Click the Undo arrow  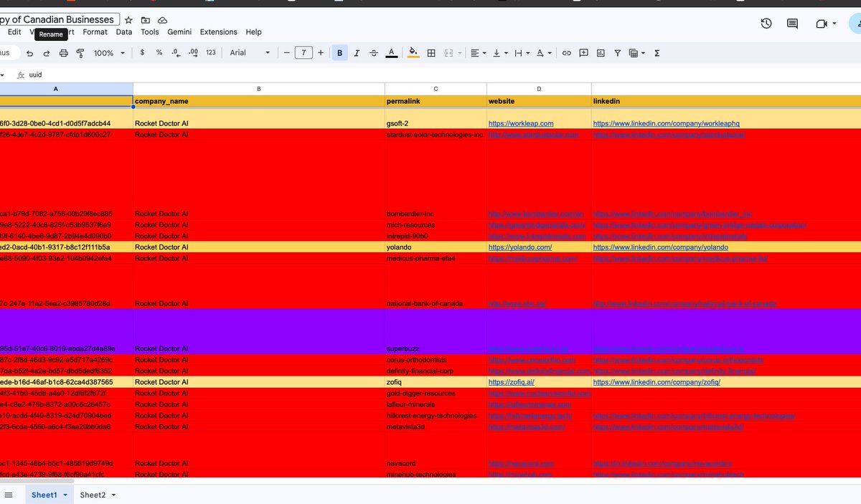click(x=29, y=53)
